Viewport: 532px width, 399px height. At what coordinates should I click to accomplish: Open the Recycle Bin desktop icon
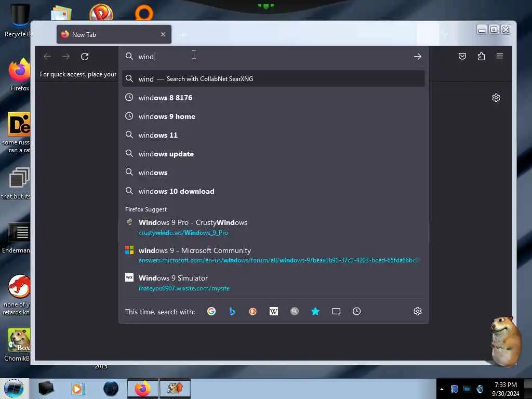pyautogui.click(x=18, y=20)
